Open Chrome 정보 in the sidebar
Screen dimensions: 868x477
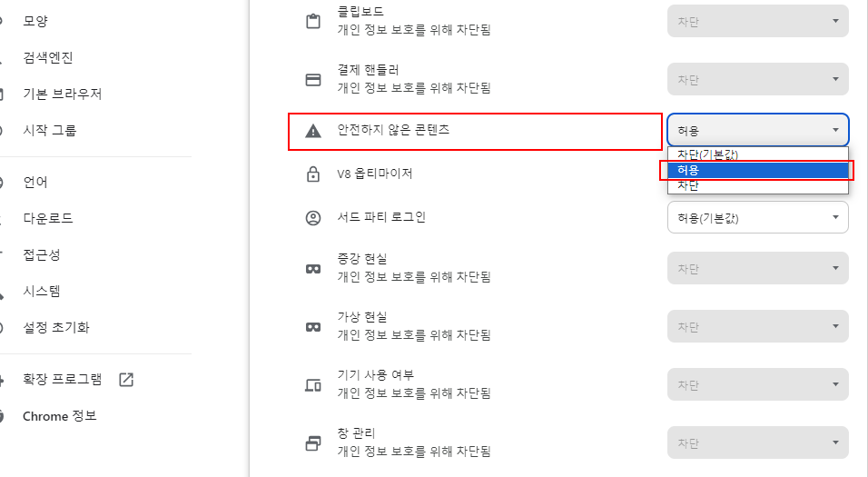point(60,416)
